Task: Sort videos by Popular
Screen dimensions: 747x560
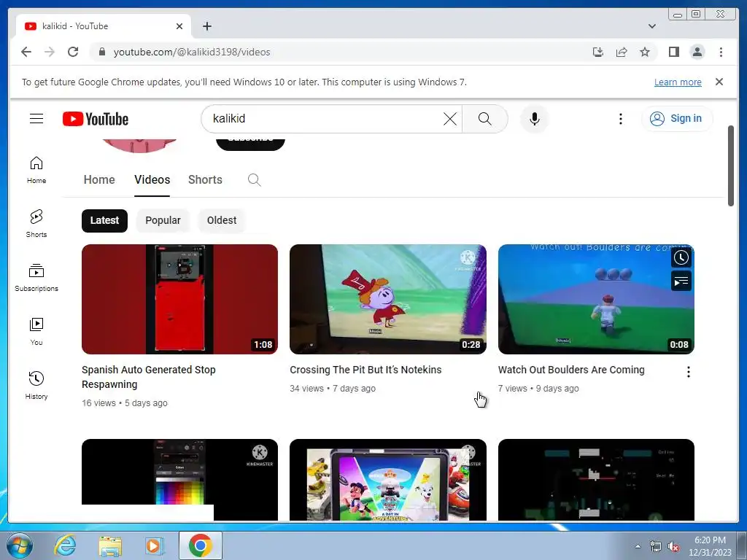Action: [x=163, y=220]
